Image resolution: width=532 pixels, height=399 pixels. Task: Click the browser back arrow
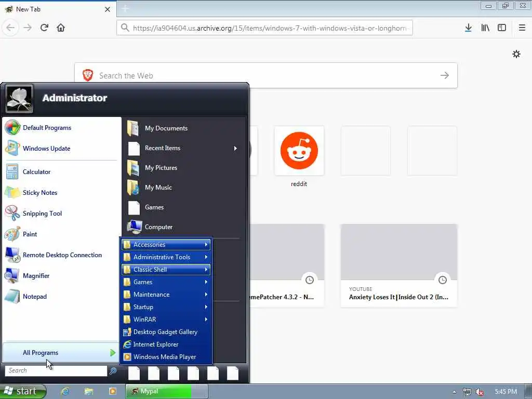10,28
